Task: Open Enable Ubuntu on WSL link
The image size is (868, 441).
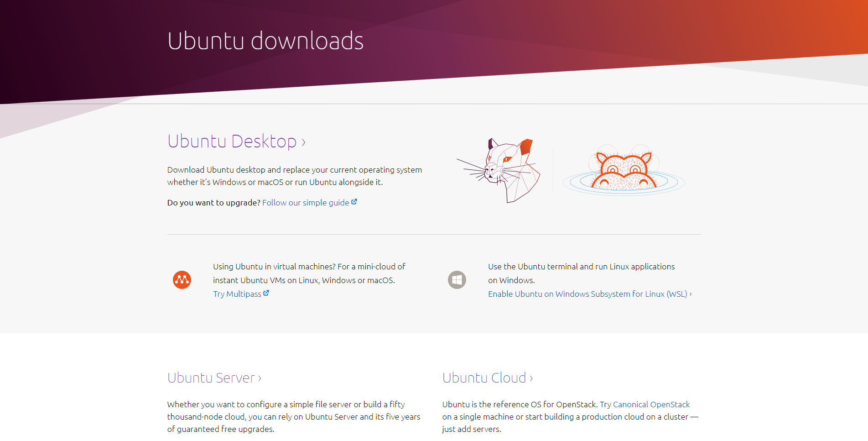Action: point(590,294)
